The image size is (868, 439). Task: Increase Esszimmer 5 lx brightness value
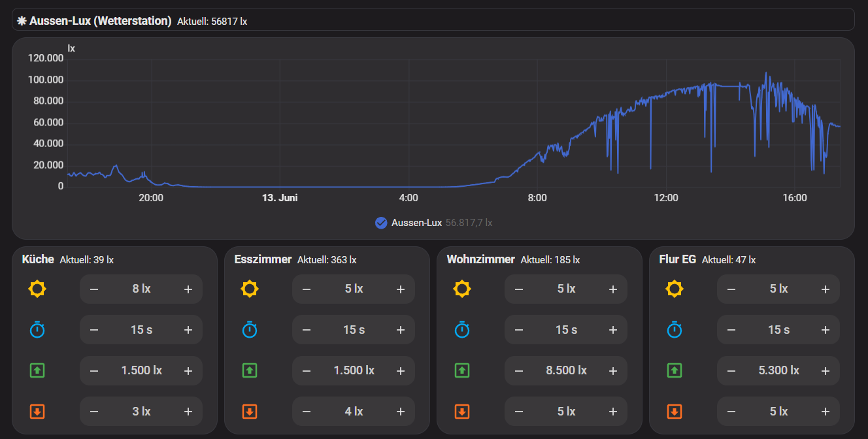point(401,289)
